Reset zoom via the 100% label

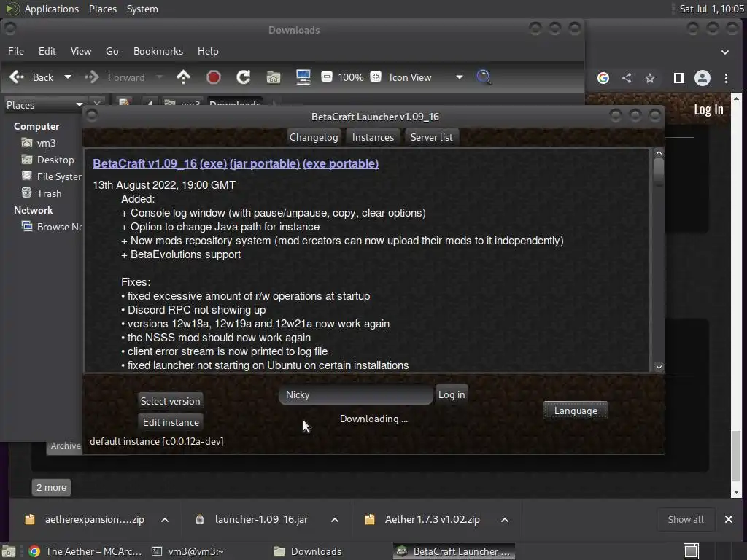click(x=351, y=77)
